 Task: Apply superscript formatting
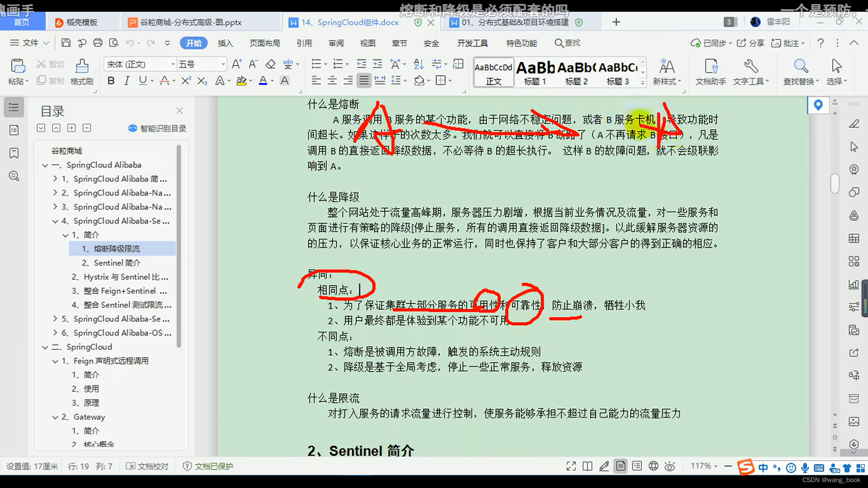[186, 81]
